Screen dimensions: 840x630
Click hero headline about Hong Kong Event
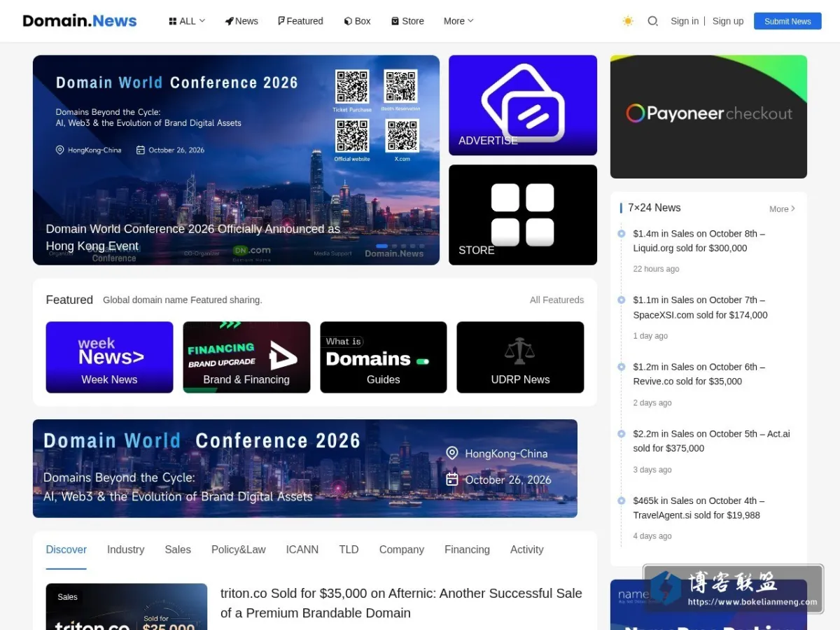[193, 237]
